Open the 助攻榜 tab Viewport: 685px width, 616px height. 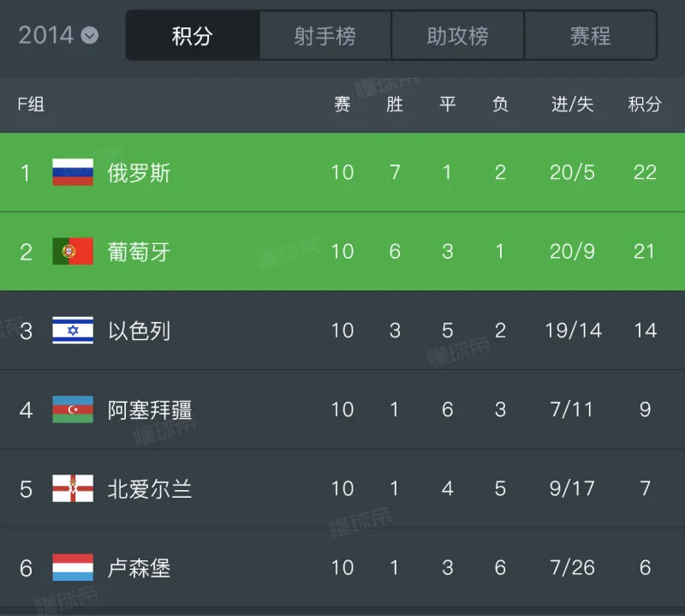coord(457,36)
